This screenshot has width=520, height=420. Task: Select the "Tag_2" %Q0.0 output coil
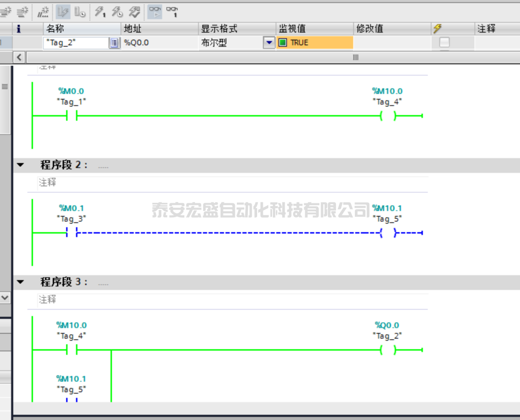point(388,350)
